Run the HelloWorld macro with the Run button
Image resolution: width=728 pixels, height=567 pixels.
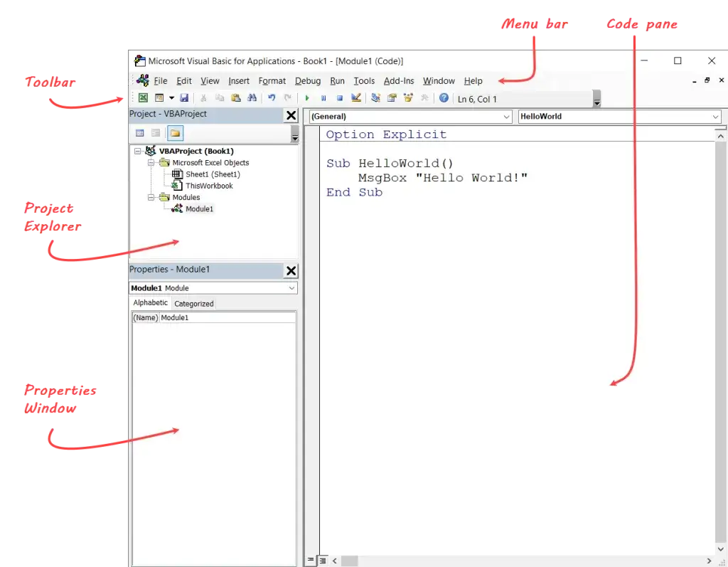[307, 97]
